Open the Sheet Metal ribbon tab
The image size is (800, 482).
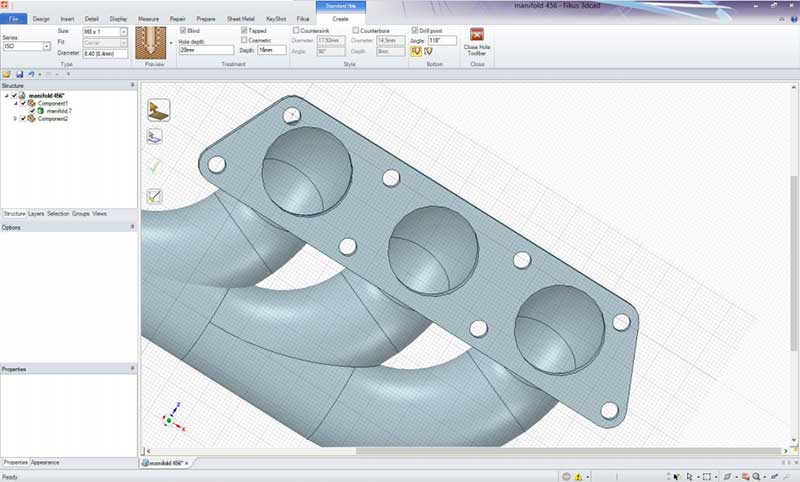(x=240, y=19)
